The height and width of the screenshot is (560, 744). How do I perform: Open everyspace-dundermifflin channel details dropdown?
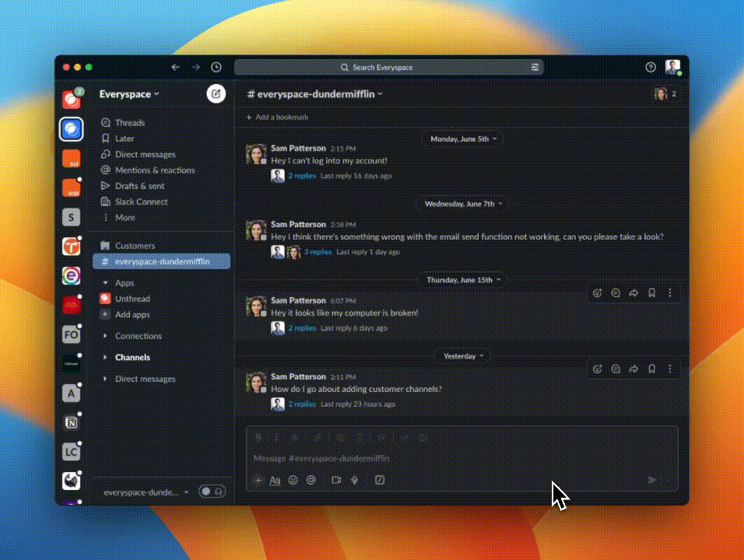tap(315, 94)
